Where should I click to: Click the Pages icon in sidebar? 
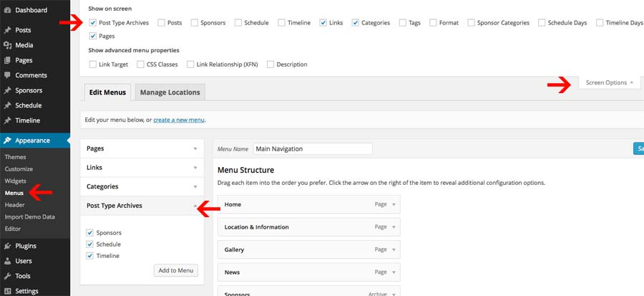coord(7,60)
